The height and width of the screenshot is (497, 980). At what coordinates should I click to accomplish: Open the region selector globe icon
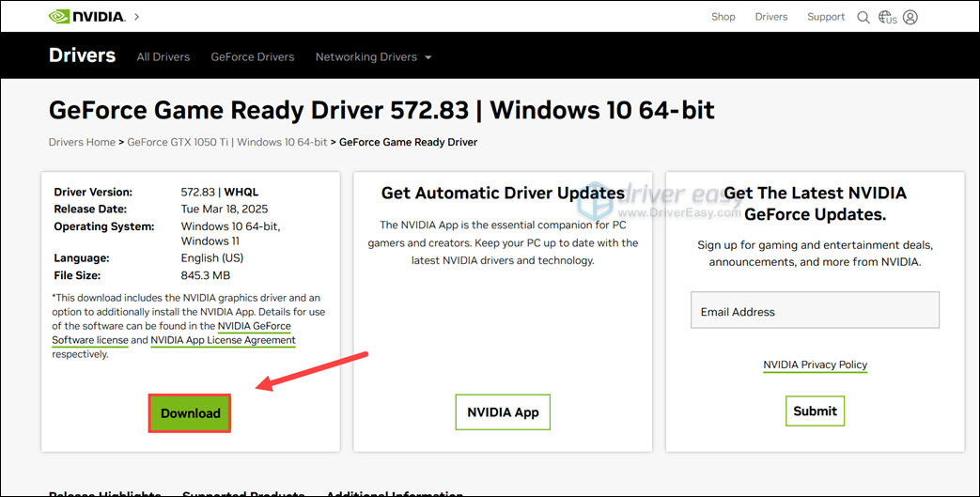[887, 17]
